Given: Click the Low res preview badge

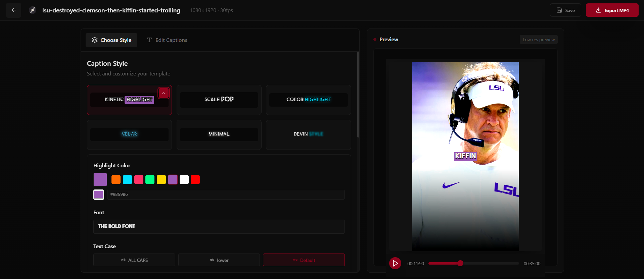Looking at the screenshot, I should [x=539, y=40].
